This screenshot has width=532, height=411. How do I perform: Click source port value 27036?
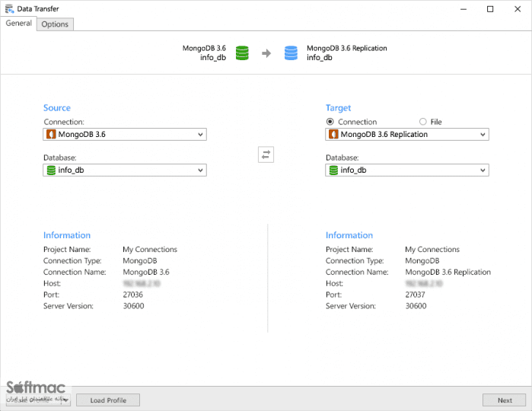[x=132, y=295]
